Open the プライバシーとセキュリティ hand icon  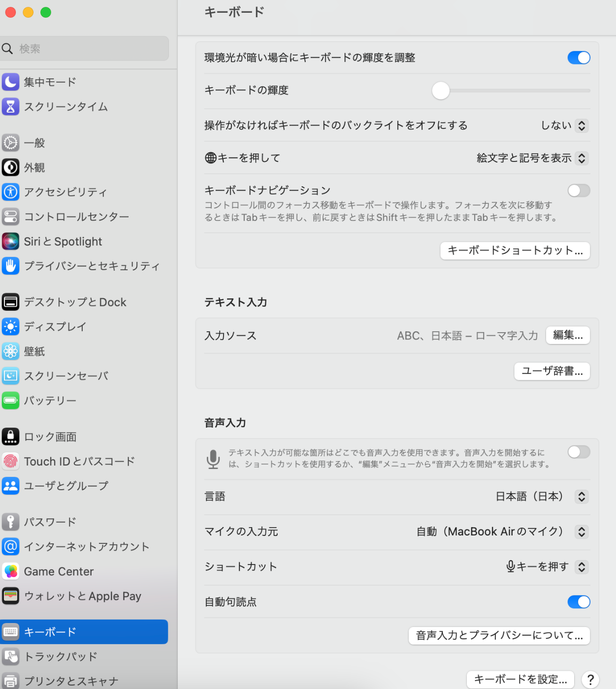pyautogui.click(x=10, y=266)
